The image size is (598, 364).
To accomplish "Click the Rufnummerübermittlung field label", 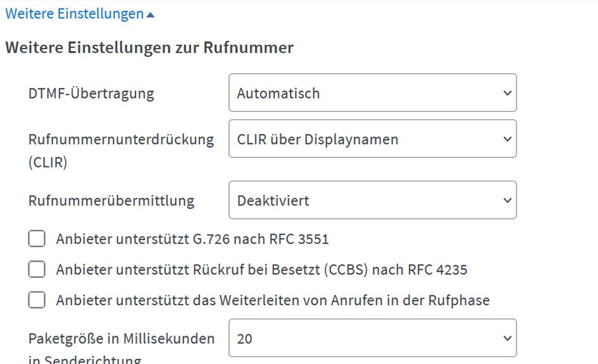I will pyautogui.click(x=111, y=201).
